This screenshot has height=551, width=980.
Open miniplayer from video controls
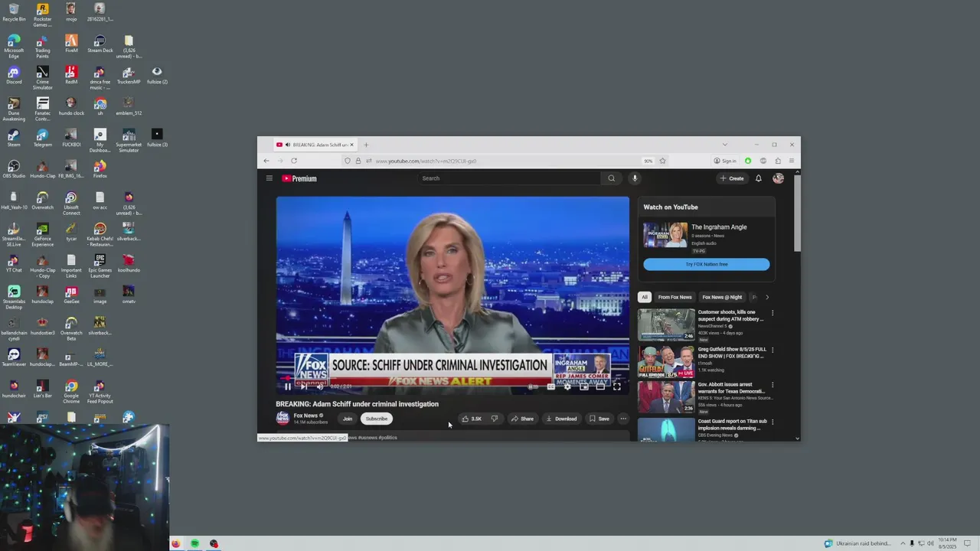pyautogui.click(x=583, y=386)
